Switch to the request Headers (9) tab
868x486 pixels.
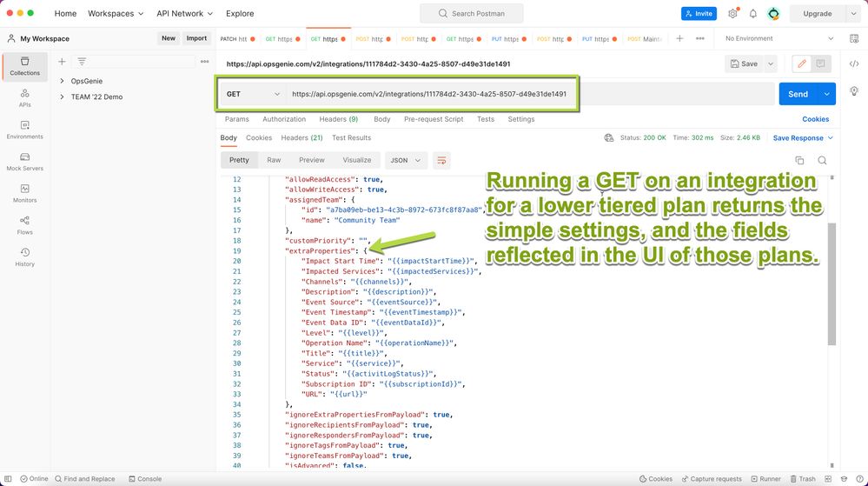[x=338, y=119]
